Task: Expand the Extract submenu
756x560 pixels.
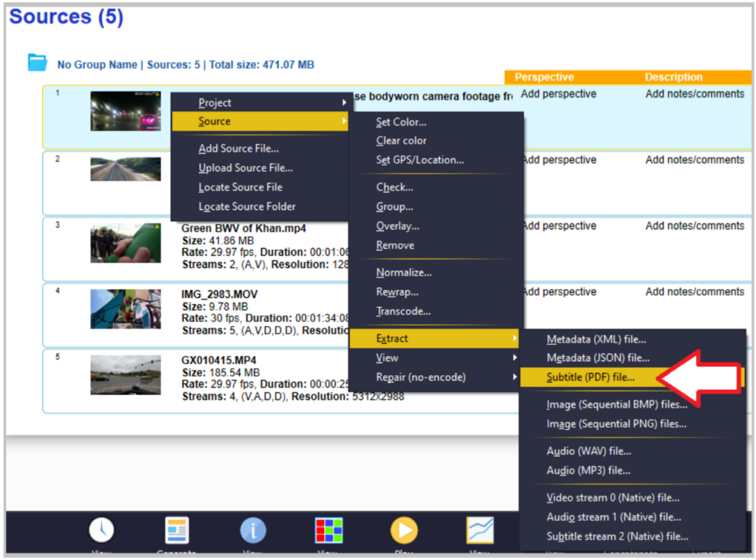Action: coord(434,338)
